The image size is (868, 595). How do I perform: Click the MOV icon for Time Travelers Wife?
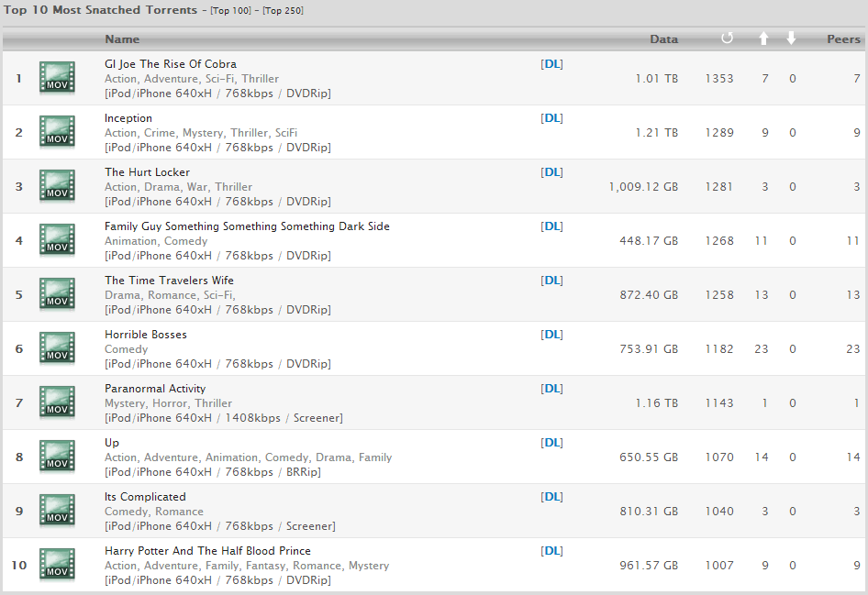(x=57, y=294)
